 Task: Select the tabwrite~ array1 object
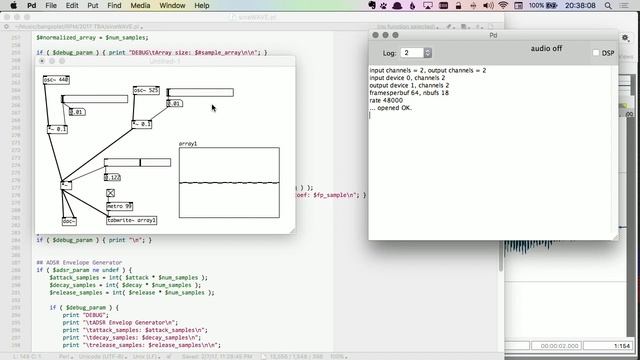click(x=131, y=220)
